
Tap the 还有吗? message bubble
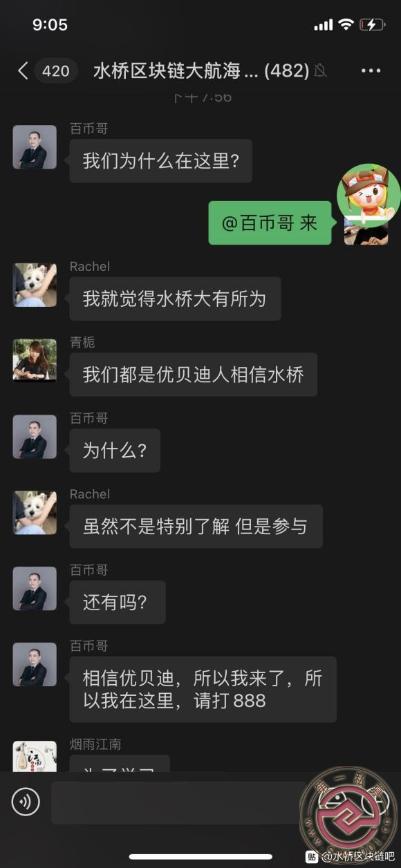click(x=118, y=602)
